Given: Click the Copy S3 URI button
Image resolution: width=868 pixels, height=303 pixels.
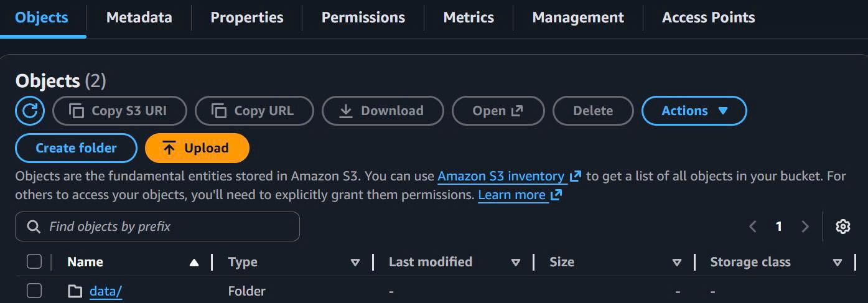Looking at the screenshot, I should point(119,111).
